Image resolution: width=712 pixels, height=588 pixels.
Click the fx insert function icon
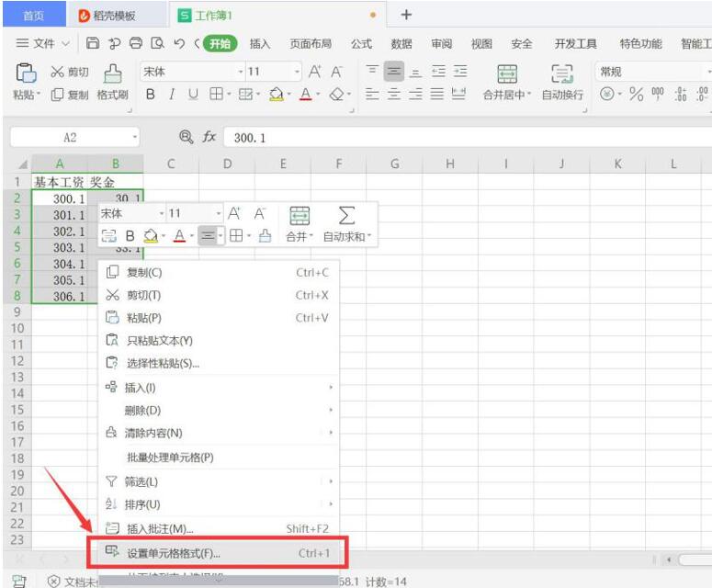pyautogui.click(x=209, y=136)
